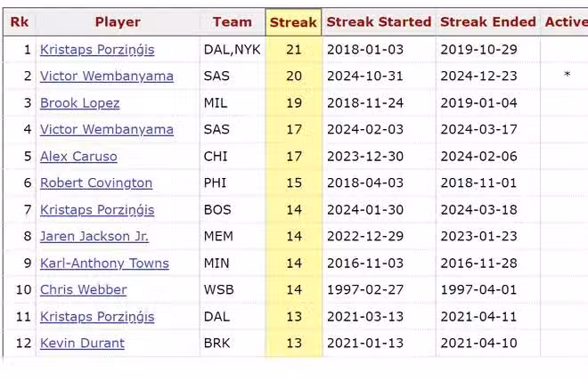Sort by Streak Started column header
588x381 pixels.
coord(379,22)
